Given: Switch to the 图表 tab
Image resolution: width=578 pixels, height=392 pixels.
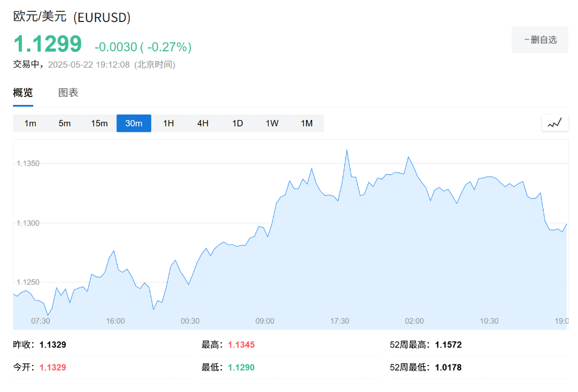Looking at the screenshot, I should click(x=68, y=93).
